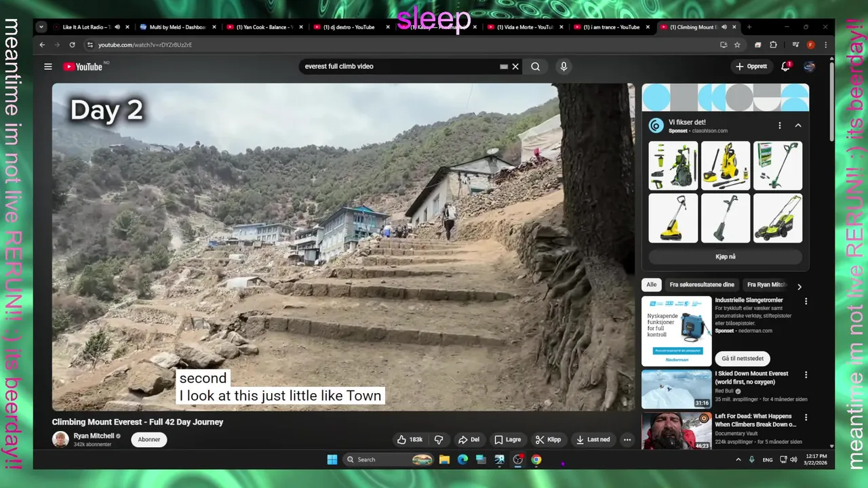Open Left For Dead video thumbnail
The image size is (868, 488).
(677, 431)
